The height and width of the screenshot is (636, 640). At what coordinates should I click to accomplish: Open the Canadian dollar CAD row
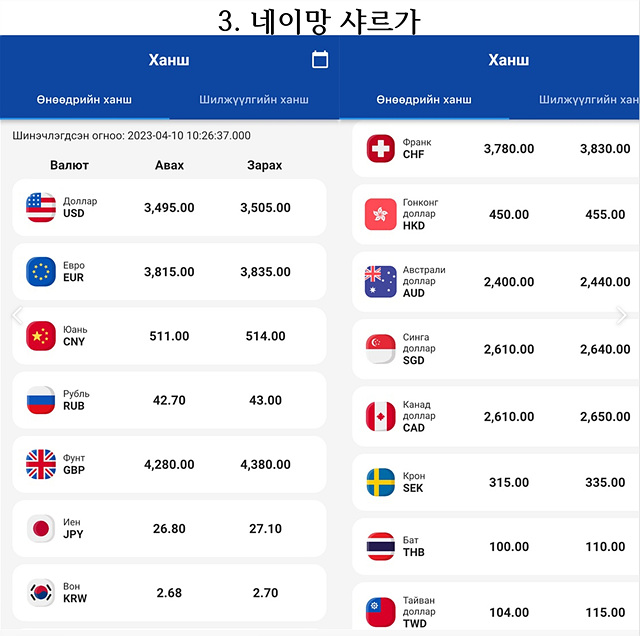[496, 416]
